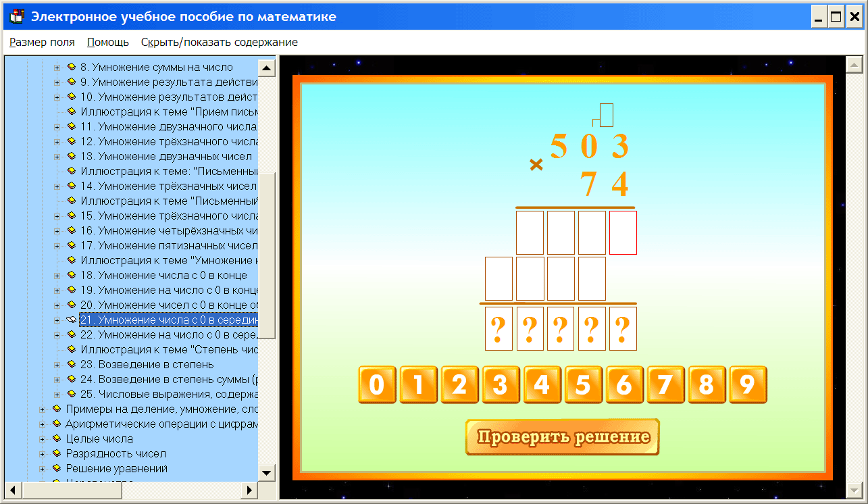Click the icon for "25. Числовые выражения"
868x504 pixels.
click(72, 394)
